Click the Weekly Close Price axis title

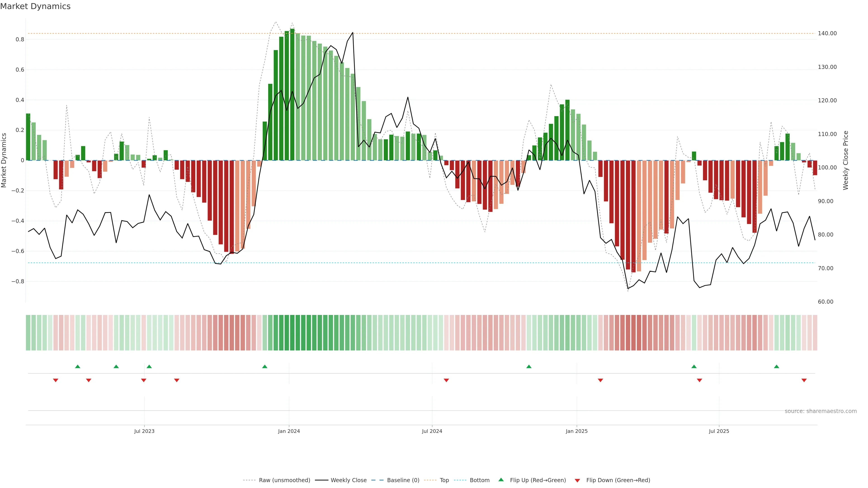pyautogui.click(x=845, y=160)
